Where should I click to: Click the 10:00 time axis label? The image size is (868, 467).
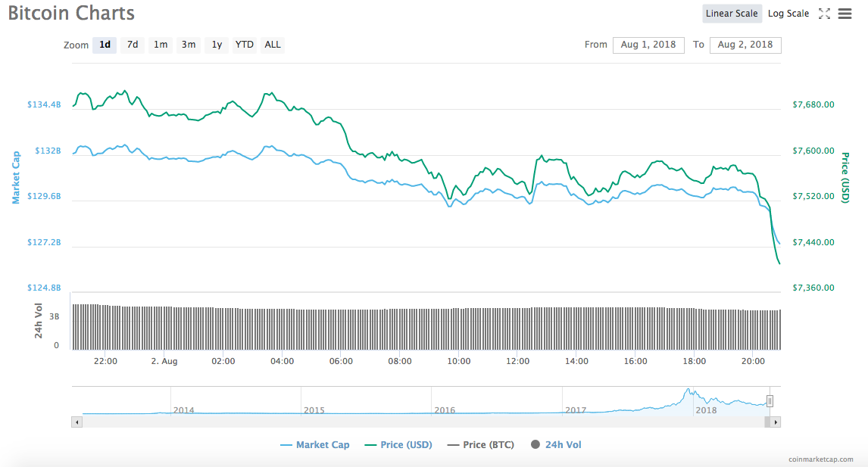click(x=459, y=361)
